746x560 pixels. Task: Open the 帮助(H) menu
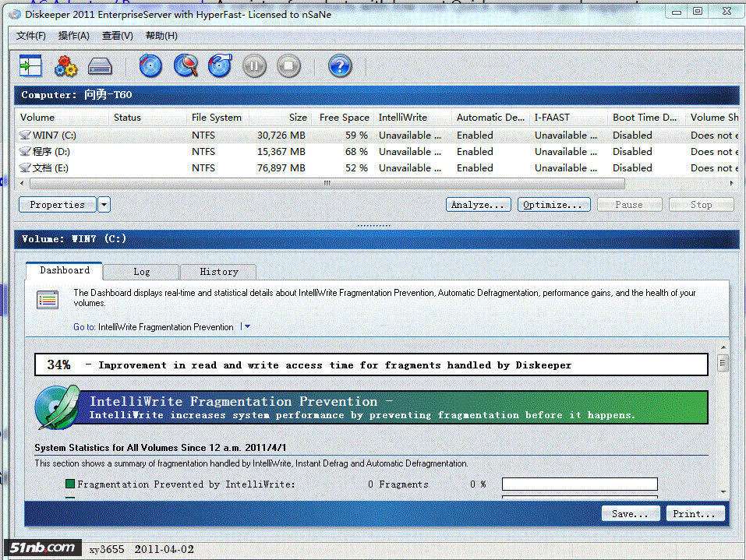[162, 36]
